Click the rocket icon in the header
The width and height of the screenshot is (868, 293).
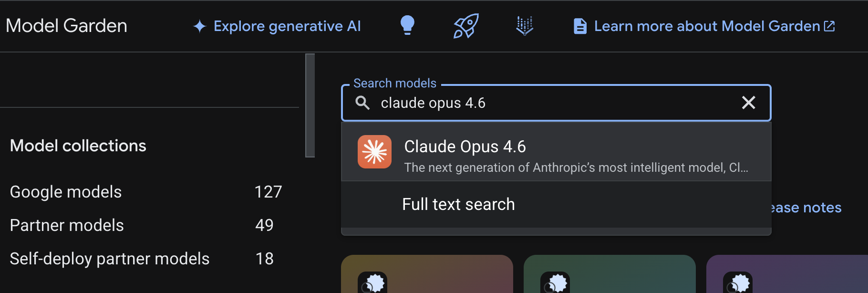coord(466,26)
